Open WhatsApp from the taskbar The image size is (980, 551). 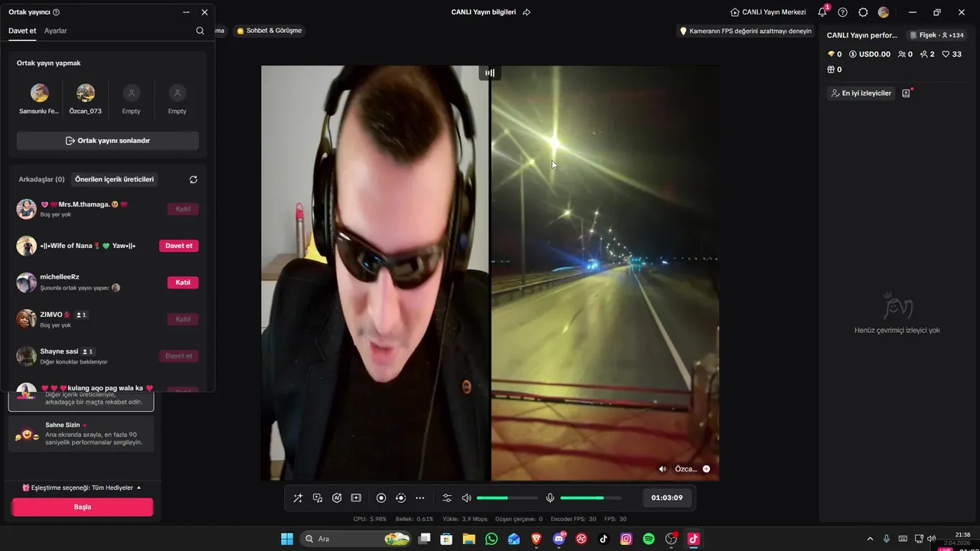(x=492, y=539)
